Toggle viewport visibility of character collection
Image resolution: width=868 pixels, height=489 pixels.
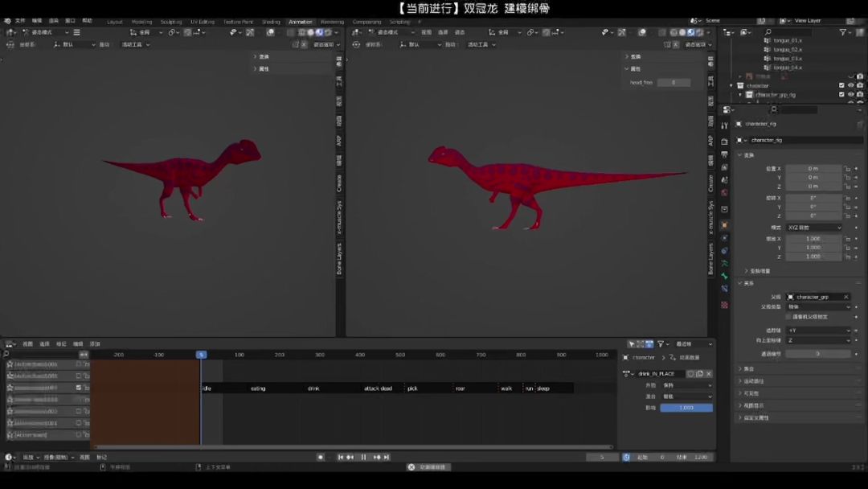click(851, 85)
